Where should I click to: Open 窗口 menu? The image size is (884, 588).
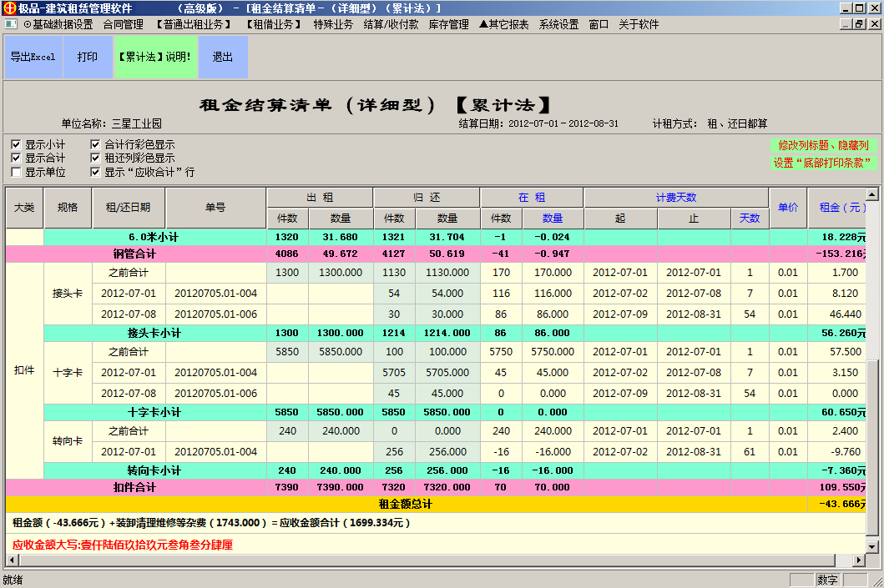click(x=599, y=24)
